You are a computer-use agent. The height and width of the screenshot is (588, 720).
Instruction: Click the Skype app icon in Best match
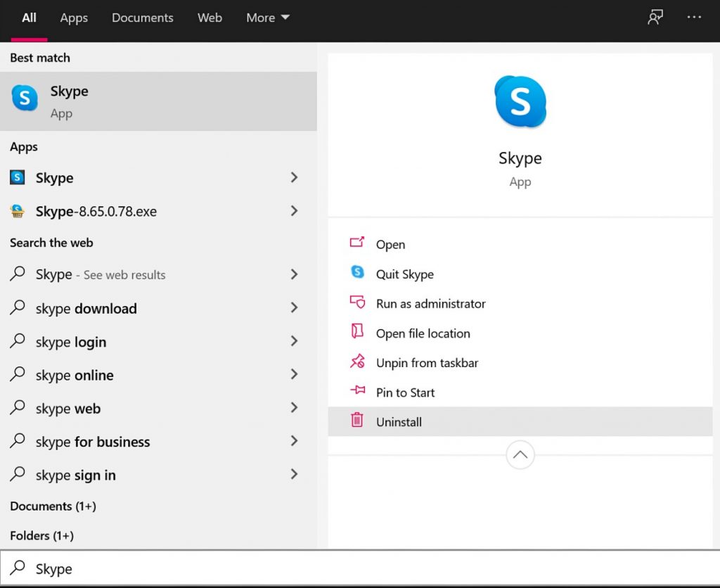click(25, 100)
